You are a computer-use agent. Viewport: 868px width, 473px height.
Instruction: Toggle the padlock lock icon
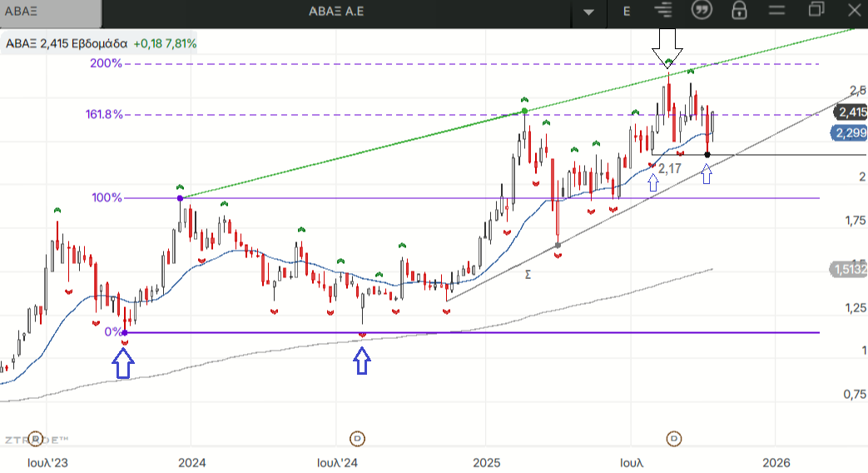pyautogui.click(x=738, y=11)
